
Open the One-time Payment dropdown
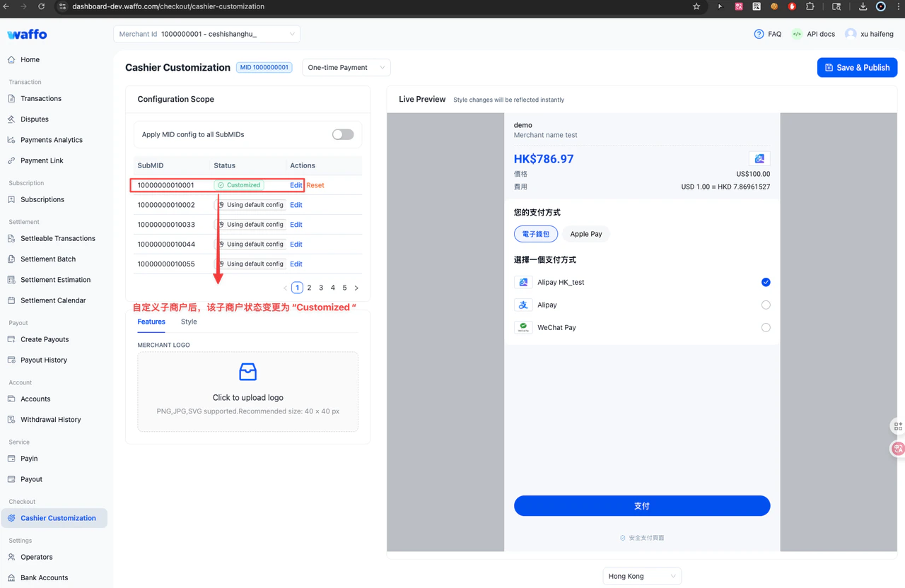click(346, 68)
